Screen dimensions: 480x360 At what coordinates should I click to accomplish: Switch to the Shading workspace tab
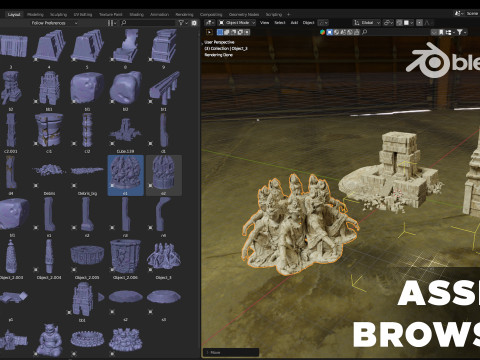pyautogui.click(x=136, y=14)
